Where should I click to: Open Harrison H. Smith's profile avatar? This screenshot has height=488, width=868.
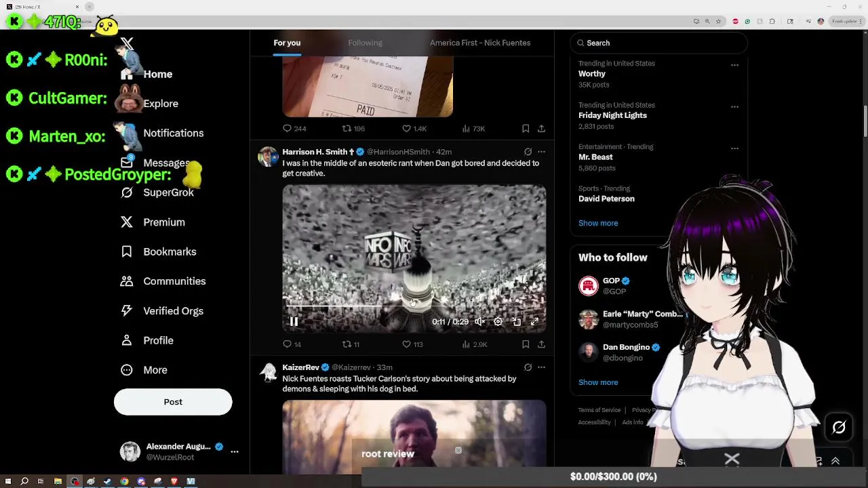[268, 157]
